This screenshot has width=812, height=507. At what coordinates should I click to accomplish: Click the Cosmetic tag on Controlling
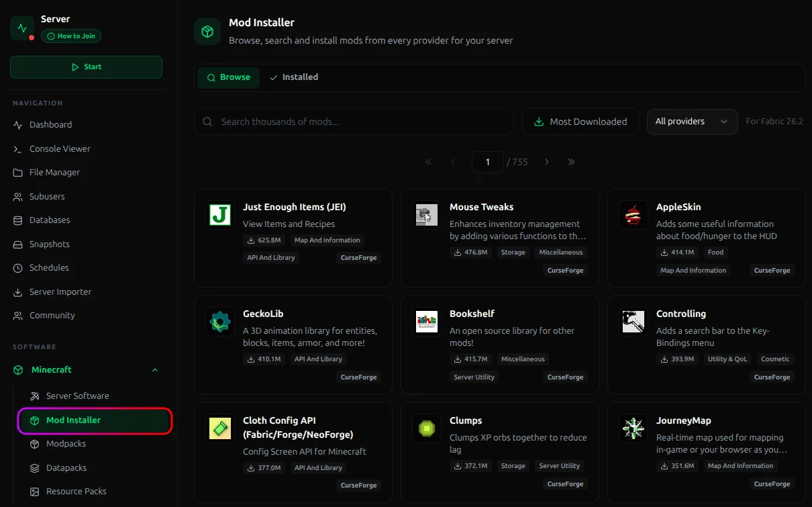[775, 359]
